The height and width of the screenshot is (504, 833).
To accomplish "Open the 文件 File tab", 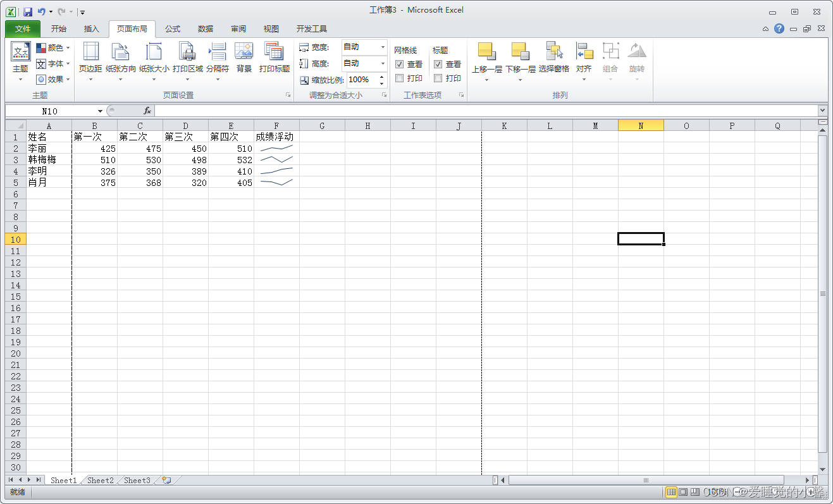I will [23, 29].
